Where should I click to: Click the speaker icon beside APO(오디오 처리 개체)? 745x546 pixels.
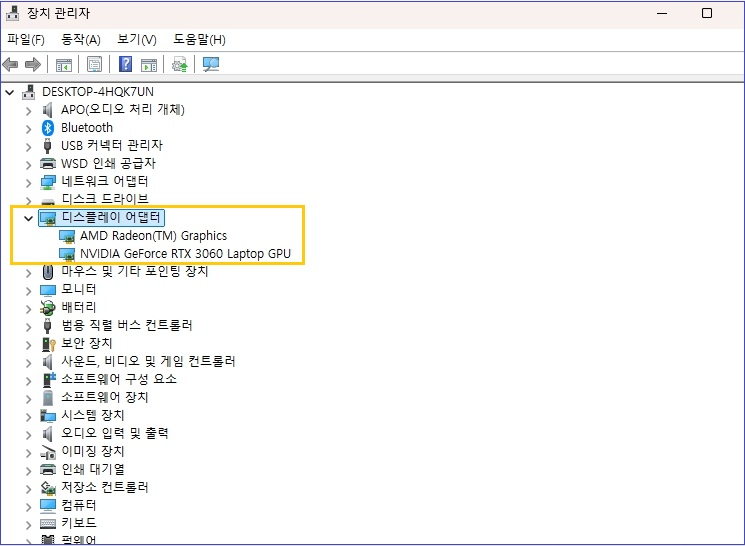(48, 110)
